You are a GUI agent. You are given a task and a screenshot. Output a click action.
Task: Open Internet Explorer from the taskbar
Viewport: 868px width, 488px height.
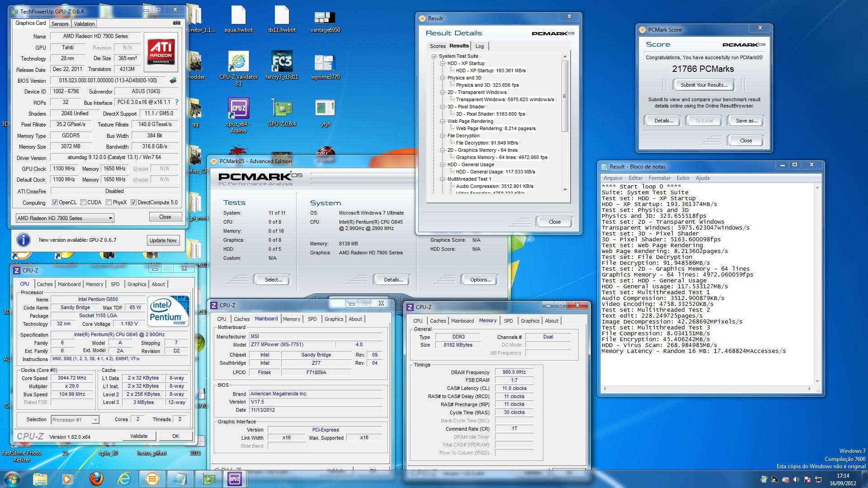click(x=124, y=479)
